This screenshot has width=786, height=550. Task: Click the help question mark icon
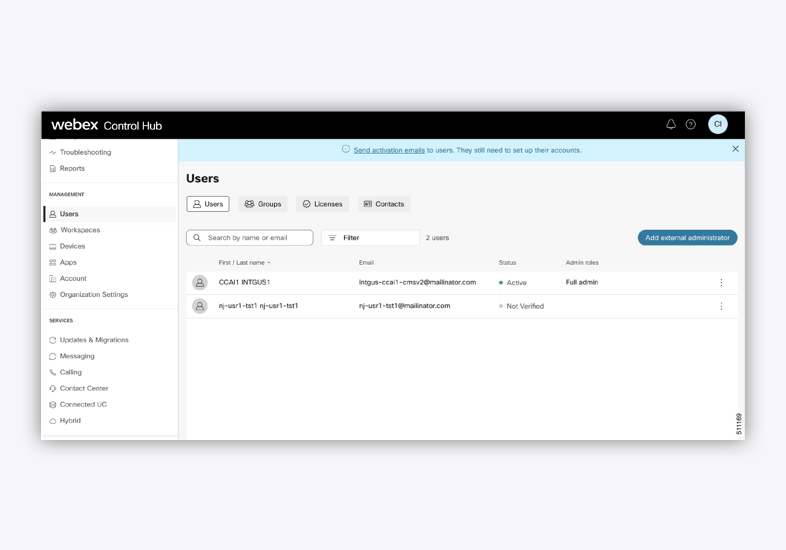[x=690, y=125]
